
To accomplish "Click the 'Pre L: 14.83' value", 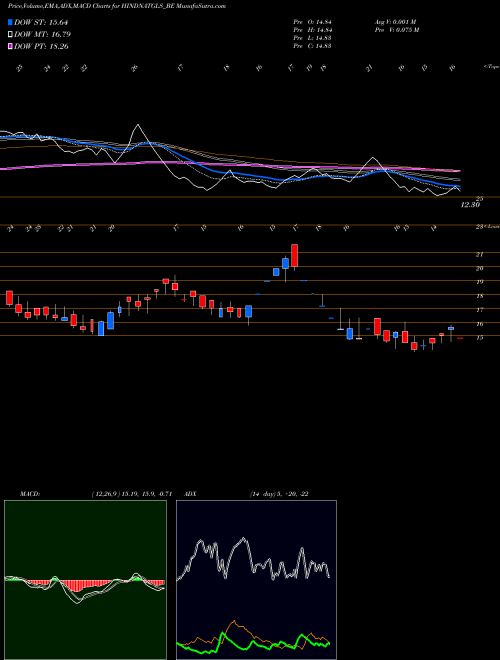I will pyautogui.click(x=312, y=38).
